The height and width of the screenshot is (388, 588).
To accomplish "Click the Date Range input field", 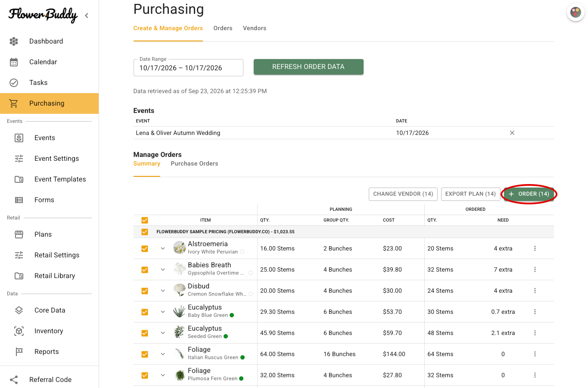I will (x=188, y=68).
